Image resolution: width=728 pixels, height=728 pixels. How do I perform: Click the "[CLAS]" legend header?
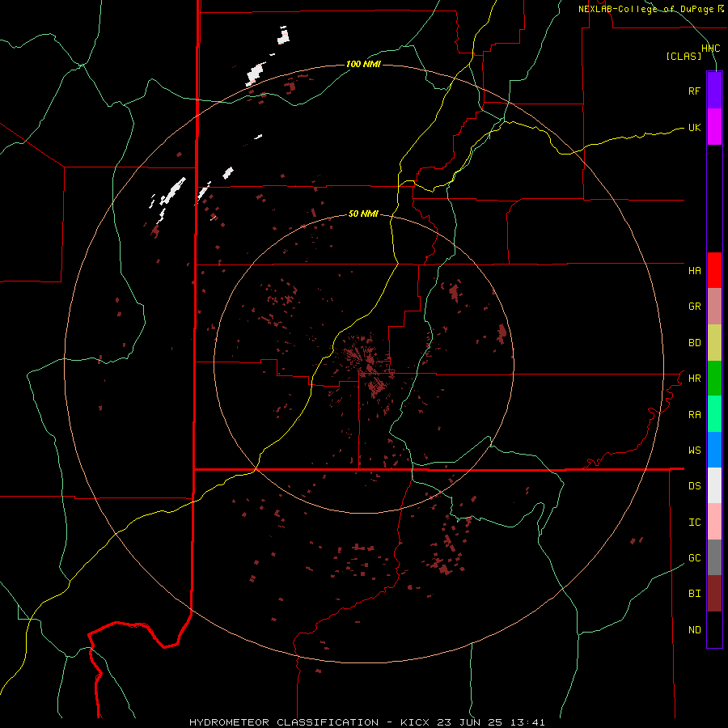(684, 56)
